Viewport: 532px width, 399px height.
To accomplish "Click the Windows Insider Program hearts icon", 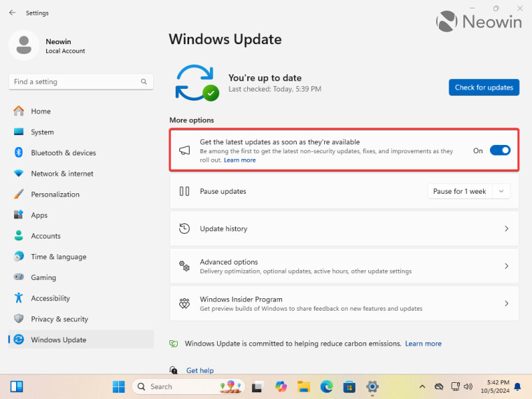I will (x=184, y=303).
